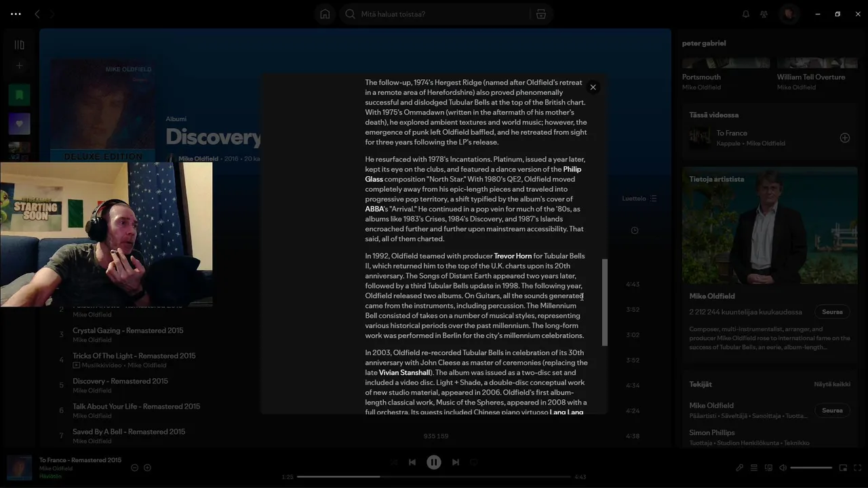The height and width of the screenshot is (488, 868).
Task: Open 'To France - Remastered 2015' in player bar
Action: pos(80,460)
